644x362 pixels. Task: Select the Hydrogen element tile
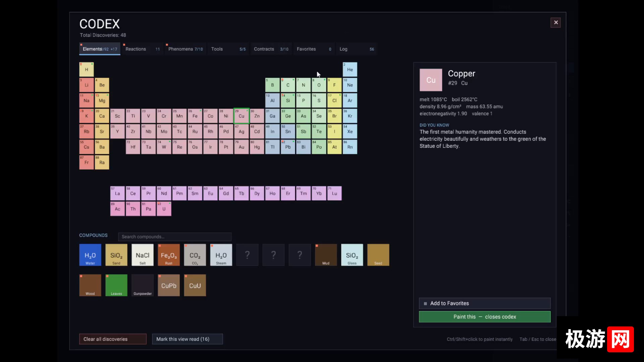pos(87,69)
